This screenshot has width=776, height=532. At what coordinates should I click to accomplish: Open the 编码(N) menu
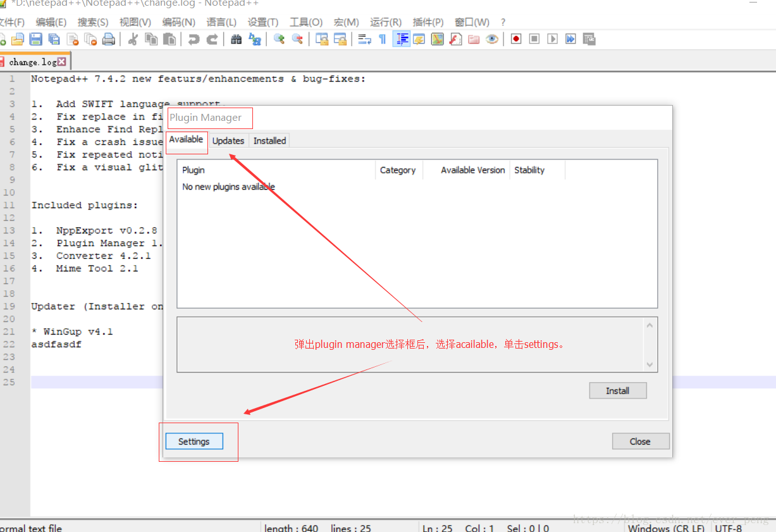pos(179,22)
